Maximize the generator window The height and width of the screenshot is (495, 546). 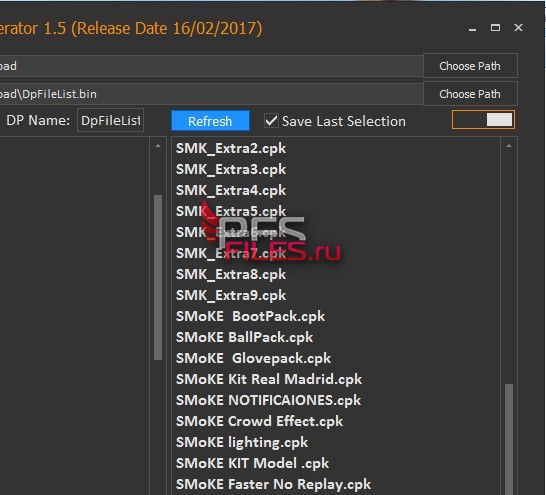coord(495,28)
